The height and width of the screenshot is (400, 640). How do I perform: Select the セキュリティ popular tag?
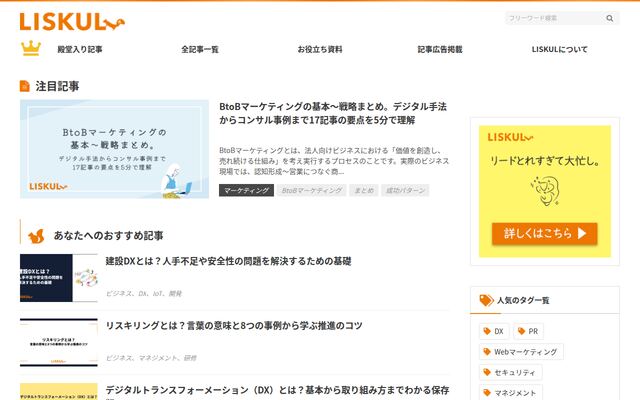click(x=510, y=372)
